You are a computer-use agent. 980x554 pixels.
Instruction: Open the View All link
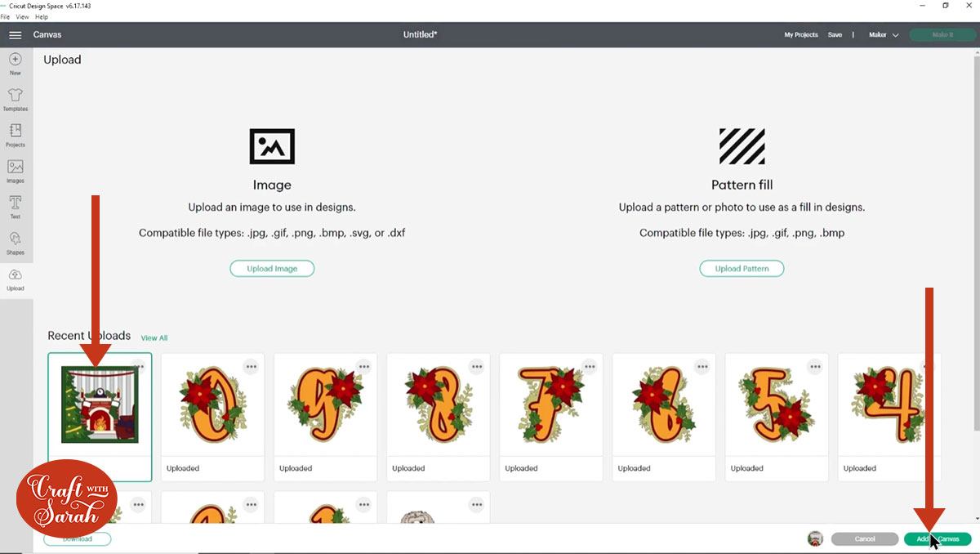(154, 337)
